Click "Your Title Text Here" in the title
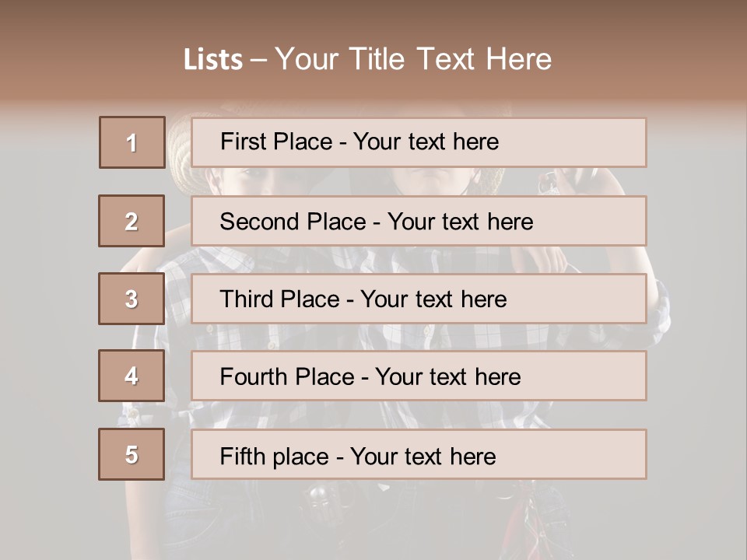 tap(413, 60)
